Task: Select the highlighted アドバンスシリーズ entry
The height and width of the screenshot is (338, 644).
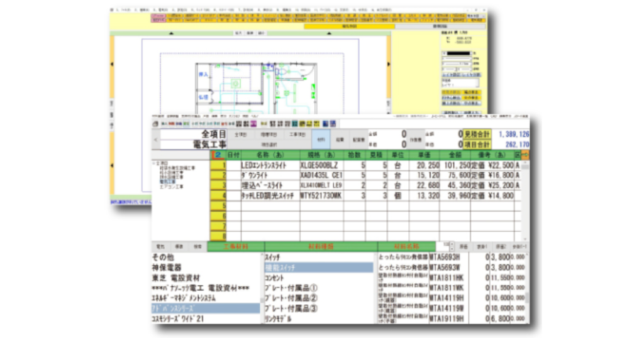Action: (206, 308)
